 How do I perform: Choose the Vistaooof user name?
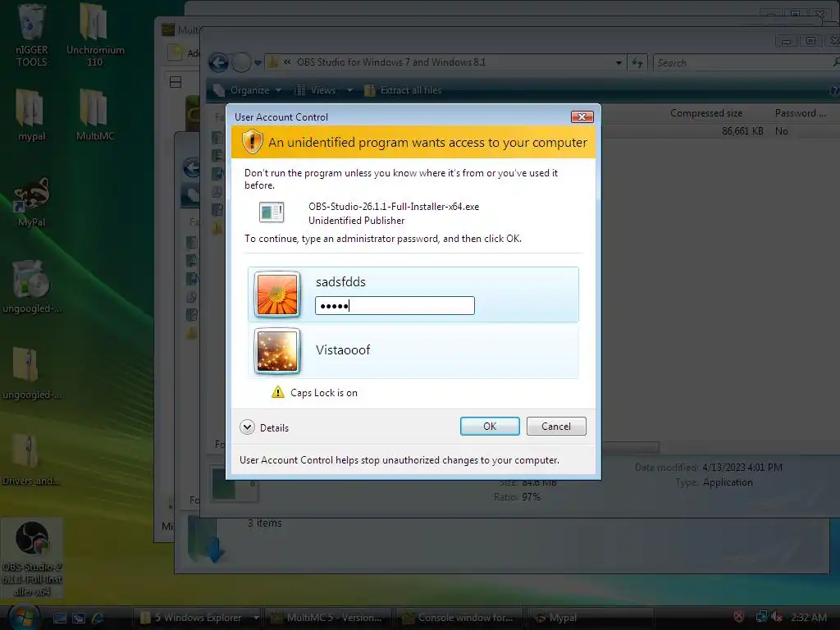(343, 349)
